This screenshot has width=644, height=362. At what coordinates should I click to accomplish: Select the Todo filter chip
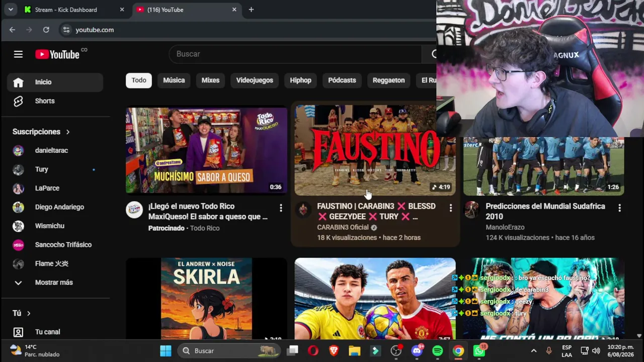point(139,80)
